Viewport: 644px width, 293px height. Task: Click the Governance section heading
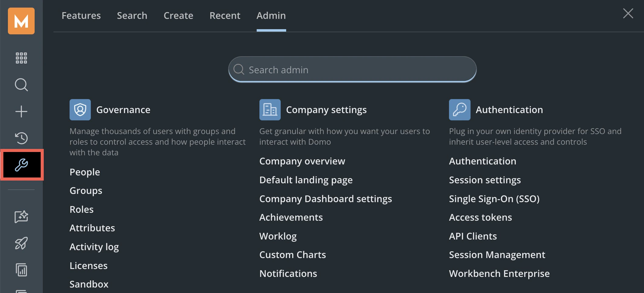pyautogui.click(x=123, y=110)
